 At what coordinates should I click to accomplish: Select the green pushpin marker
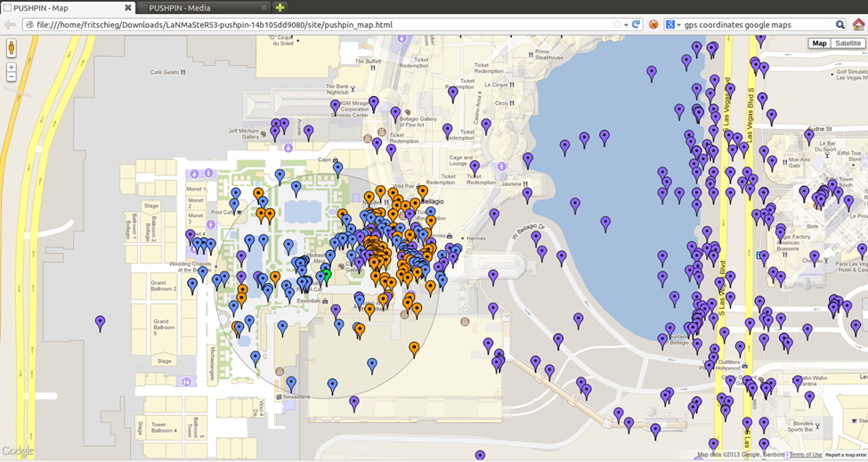[327, 275]
